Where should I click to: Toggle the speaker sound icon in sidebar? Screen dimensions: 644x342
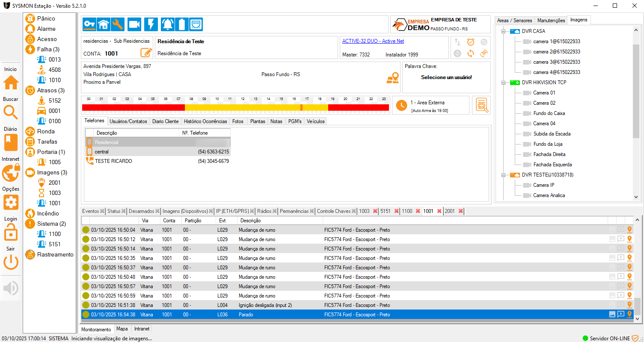coord(11,289)
